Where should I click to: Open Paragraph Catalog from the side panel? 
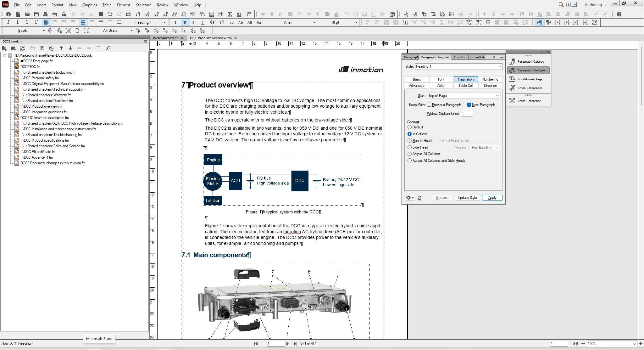[x=530, y=61]
